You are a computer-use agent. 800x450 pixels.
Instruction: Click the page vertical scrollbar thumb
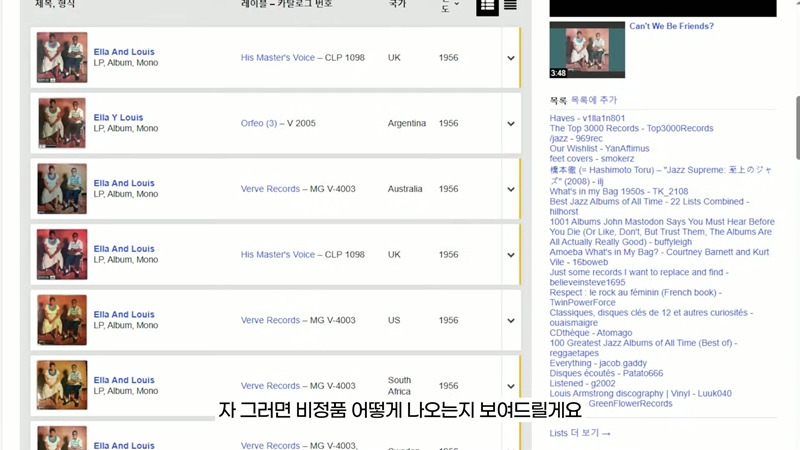pos(797,128)
